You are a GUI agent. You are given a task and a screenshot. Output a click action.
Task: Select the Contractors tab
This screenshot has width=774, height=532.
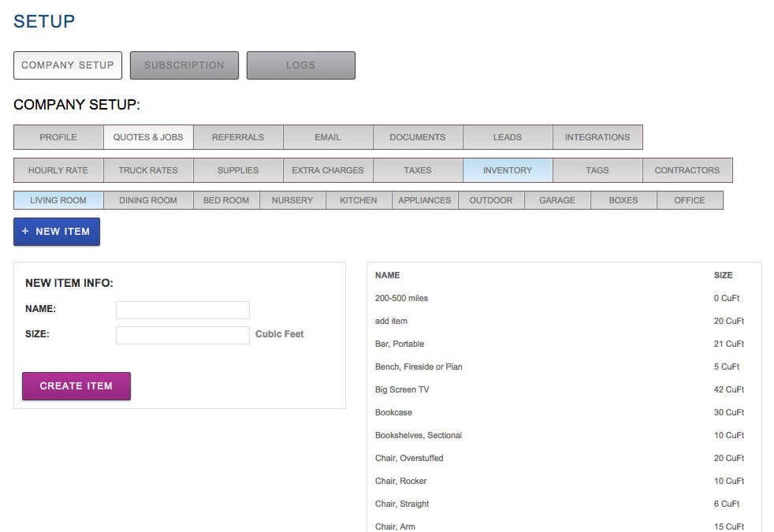[687, 170]
